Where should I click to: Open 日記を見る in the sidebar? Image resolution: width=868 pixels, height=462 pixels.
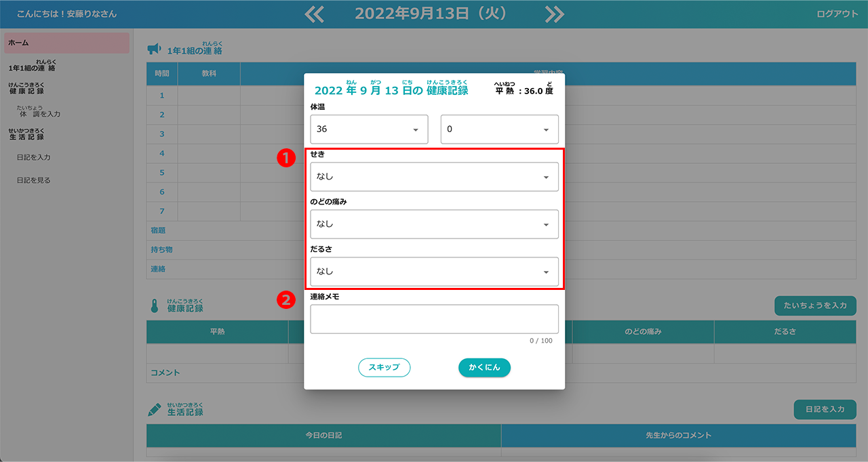(34, 180)
